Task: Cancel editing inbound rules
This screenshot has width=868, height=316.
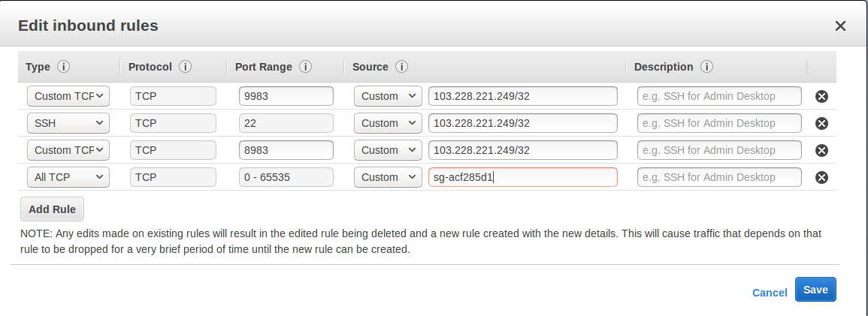Action: click(x=770, y=292)
